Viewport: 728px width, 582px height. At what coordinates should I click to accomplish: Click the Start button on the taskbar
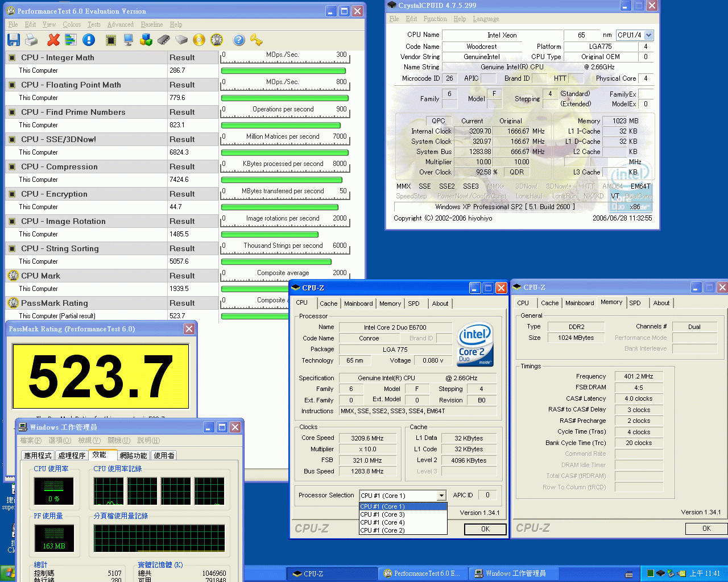coord(8,573)
